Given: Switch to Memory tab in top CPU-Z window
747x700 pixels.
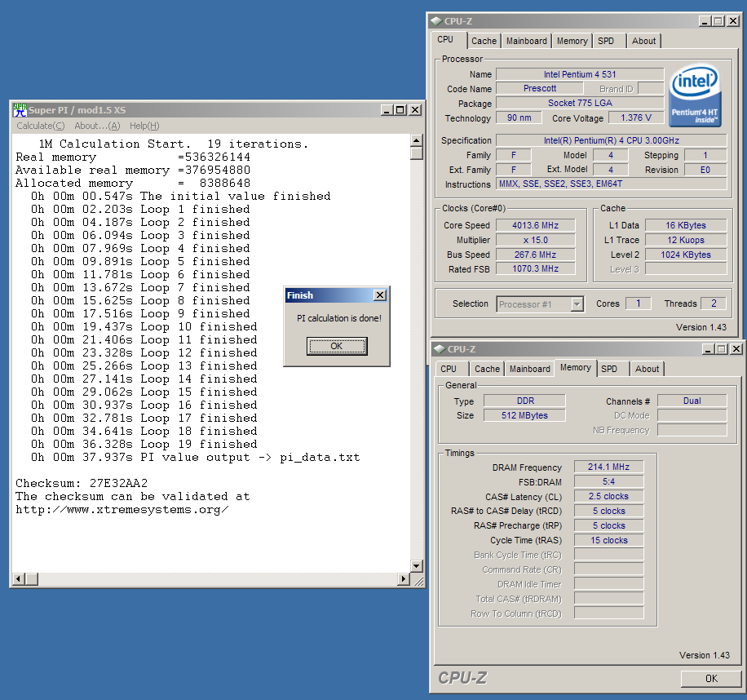Looking at the screenshot, I should coord(572,41).
